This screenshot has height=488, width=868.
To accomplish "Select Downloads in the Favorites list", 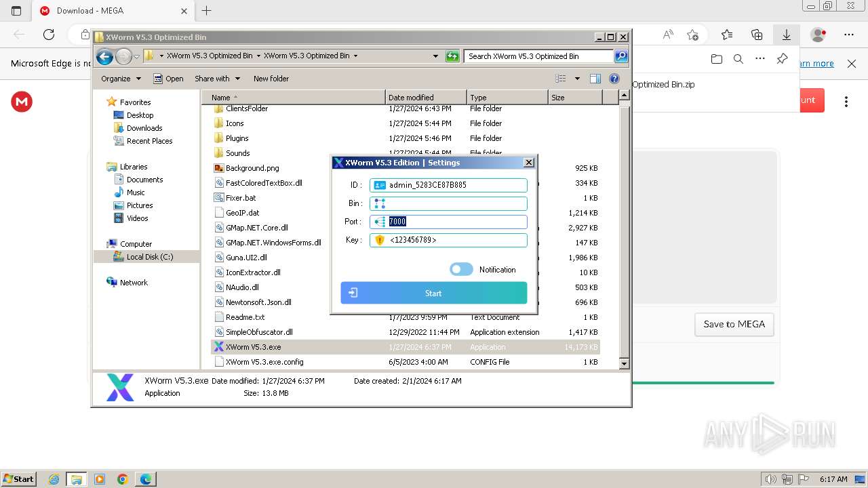I will pyautogui.click(x=144, y=128).
